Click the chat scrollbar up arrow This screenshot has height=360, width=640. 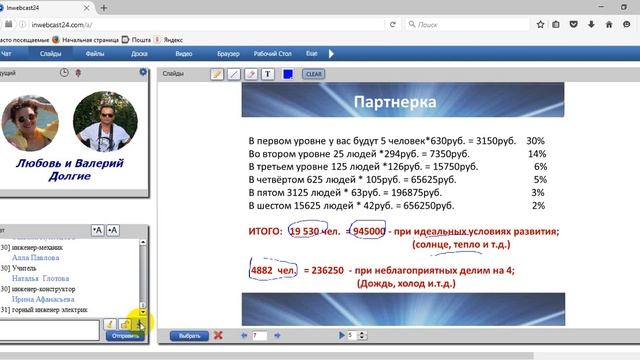coord(143,242)
